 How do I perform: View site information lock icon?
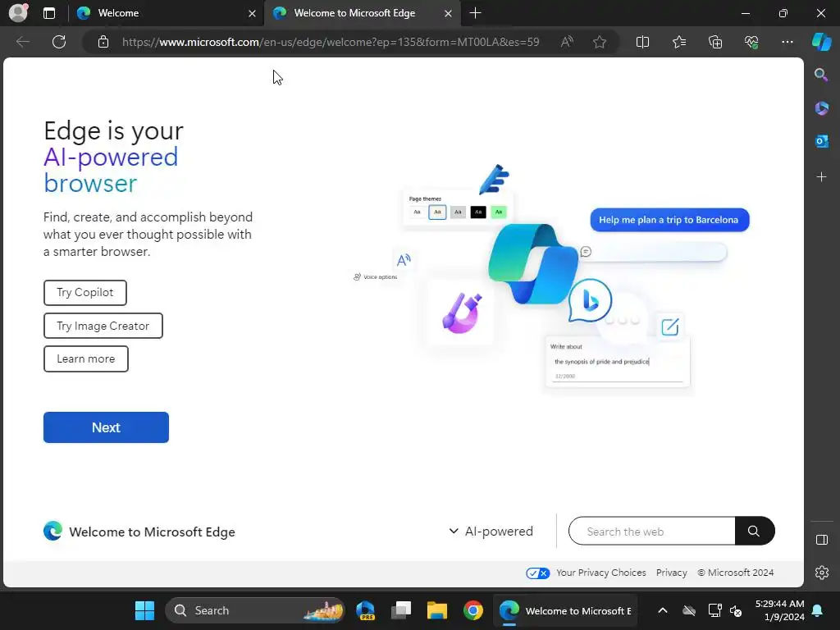[103, 42]
